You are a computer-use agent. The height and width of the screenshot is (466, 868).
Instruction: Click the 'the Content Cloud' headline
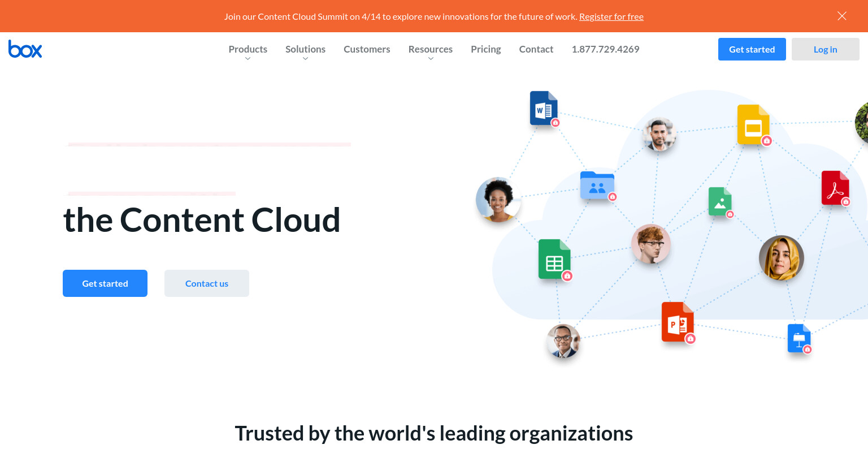(202, 220)
